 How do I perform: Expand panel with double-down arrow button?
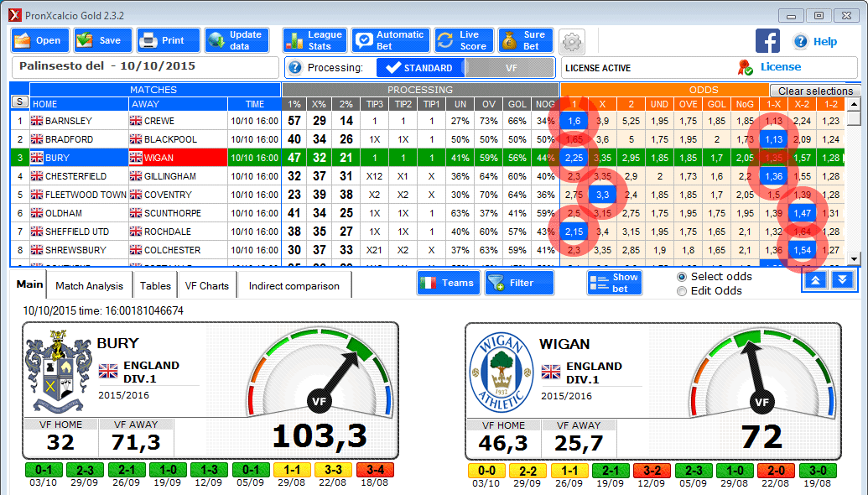(842, 281)
